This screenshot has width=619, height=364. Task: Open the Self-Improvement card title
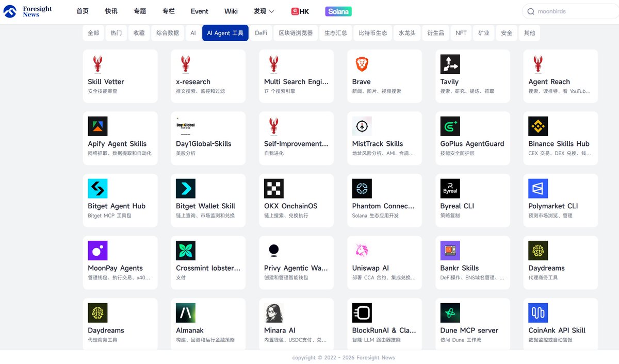click(296, 144)
